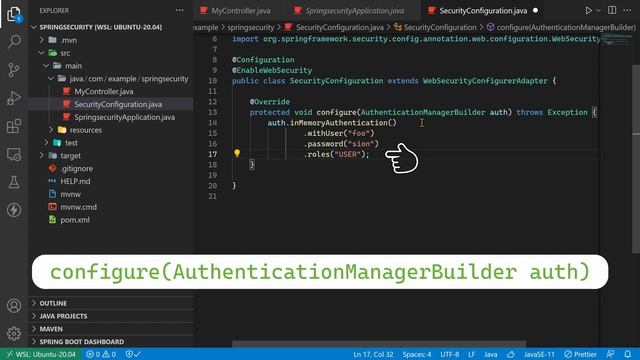
Task: Open the mvnw.cmd file
Action: 78,207
